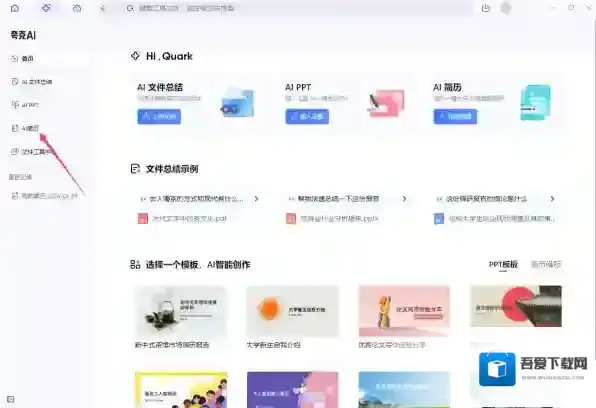Open the blue document example file
The image size is (596, 408).
501,219
